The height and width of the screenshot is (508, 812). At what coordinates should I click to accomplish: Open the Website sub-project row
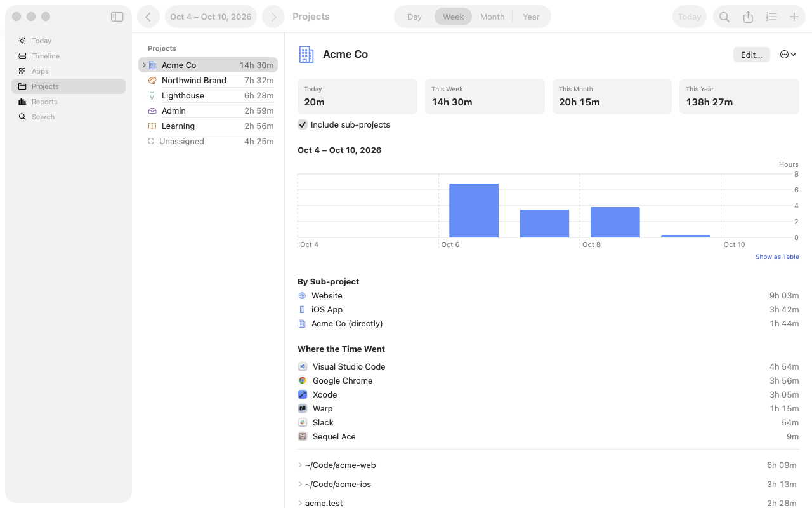[x=548, y=295]
